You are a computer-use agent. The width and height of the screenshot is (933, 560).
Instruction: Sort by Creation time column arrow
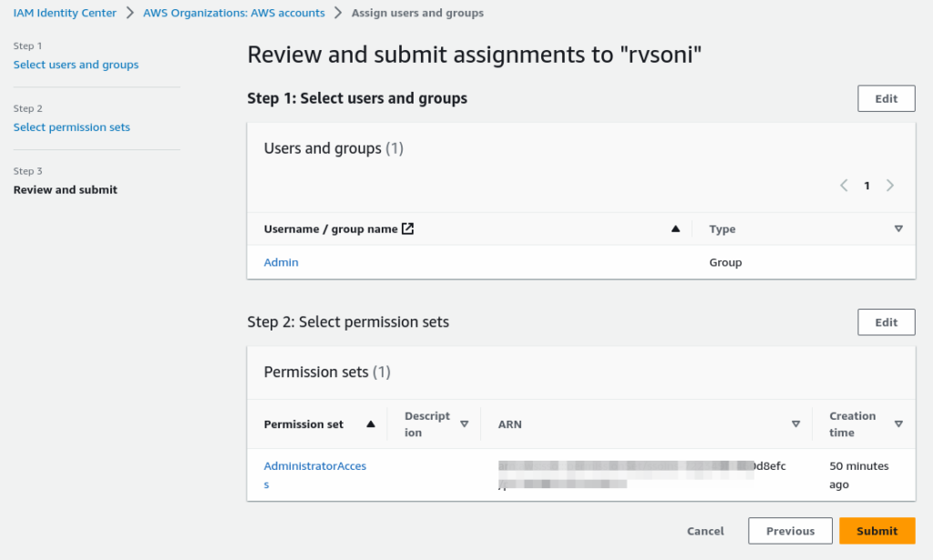pos(898,424)
